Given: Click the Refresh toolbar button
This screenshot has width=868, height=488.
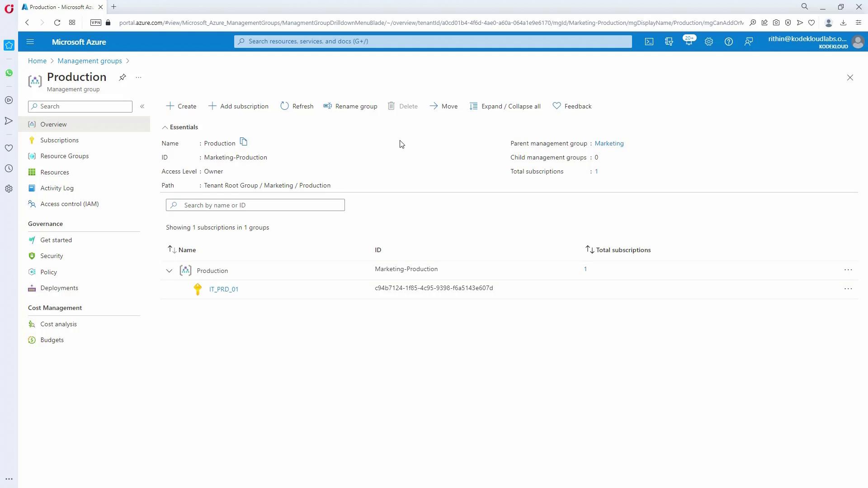Looking at the screenshot, I should point(297,106).
